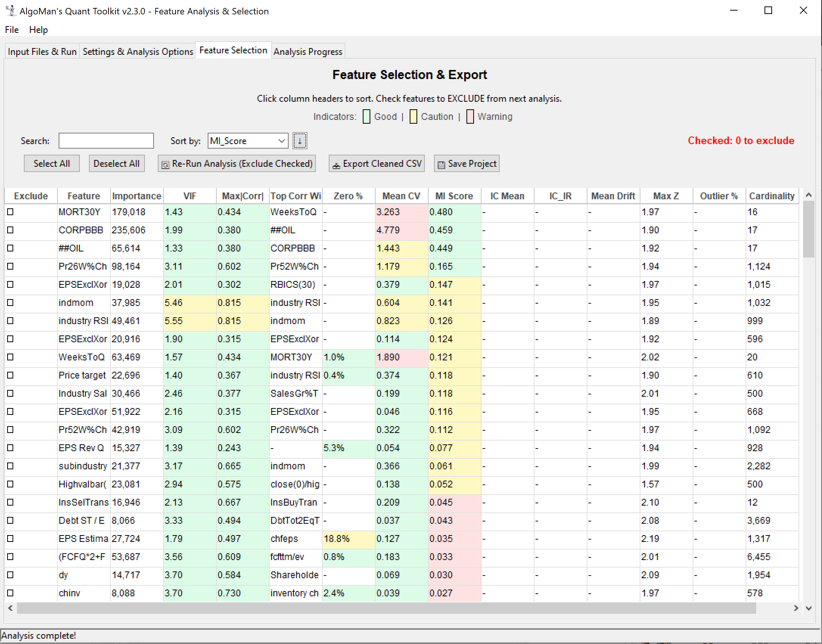
Task: Switch to the Analysis Progress tab
Action: (308, 51)
